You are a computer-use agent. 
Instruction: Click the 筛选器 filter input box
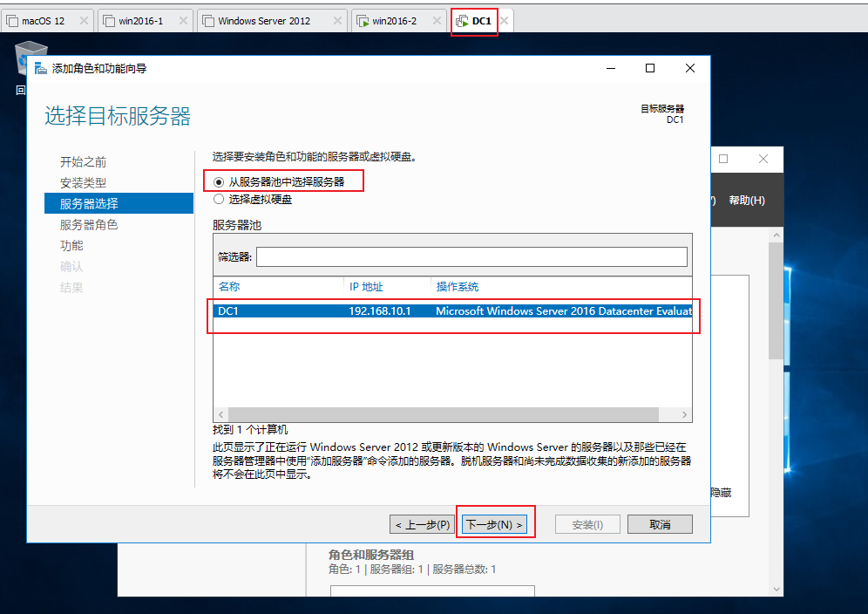(x=471, y=256)
